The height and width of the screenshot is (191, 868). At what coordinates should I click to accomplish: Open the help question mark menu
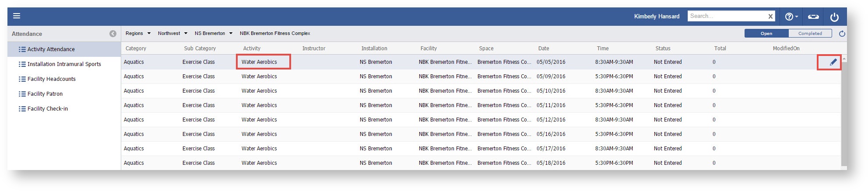pos(791,17)
